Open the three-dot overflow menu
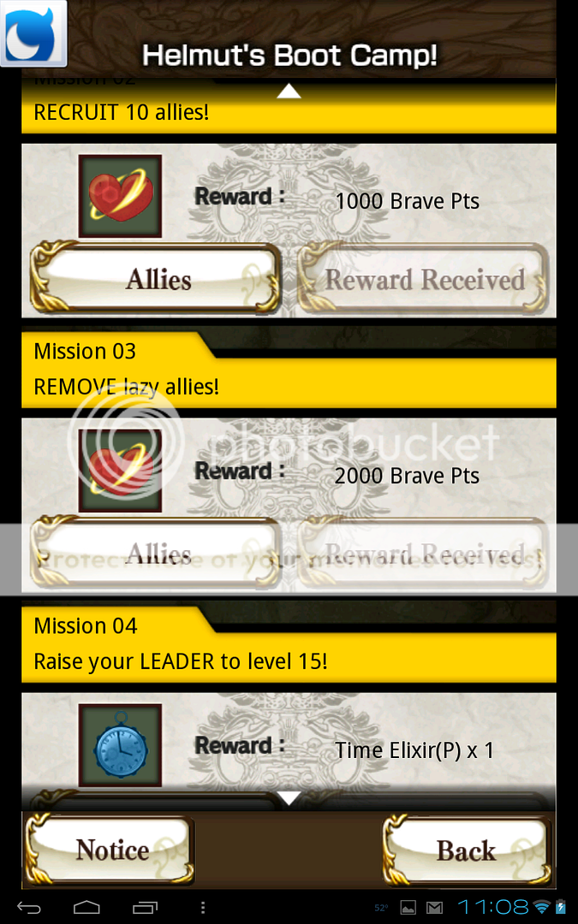The width and height of the screenshot is (578, 924). point(203,907)
